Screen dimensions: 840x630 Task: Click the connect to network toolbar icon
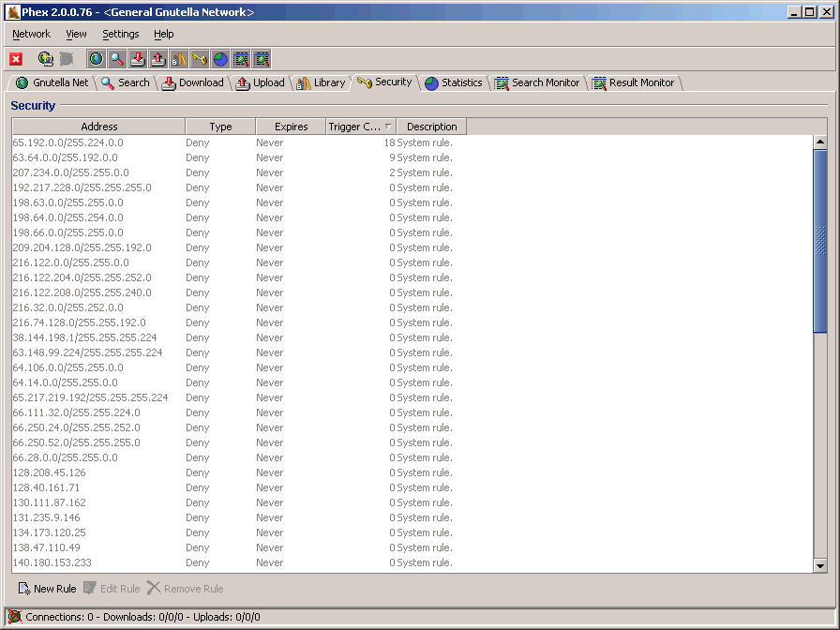pos(46,59)
